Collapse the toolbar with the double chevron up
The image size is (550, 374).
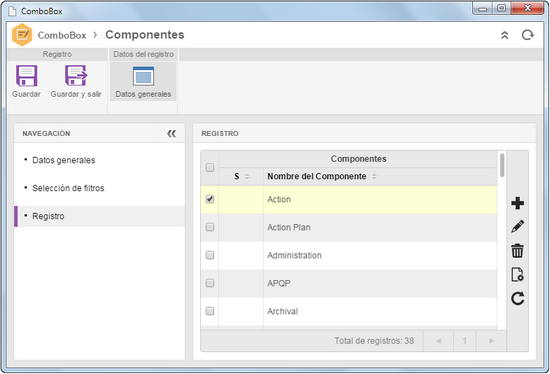504,35
